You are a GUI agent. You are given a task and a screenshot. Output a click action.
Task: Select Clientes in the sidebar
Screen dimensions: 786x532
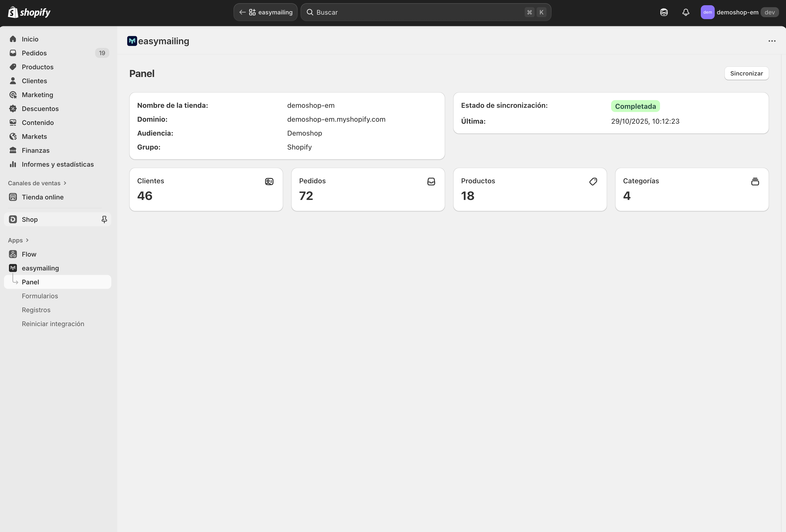coord(57,80)
